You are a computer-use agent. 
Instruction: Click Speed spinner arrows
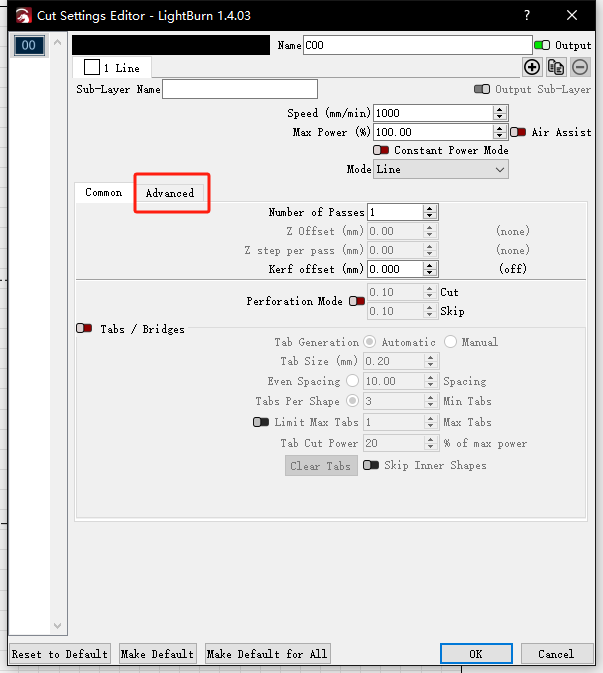point(499,113)
